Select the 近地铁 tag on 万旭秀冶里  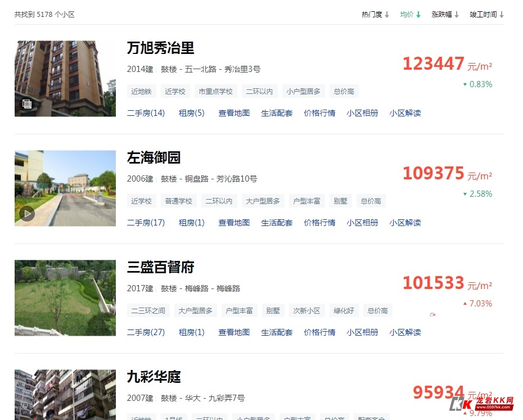pos(141,92)
